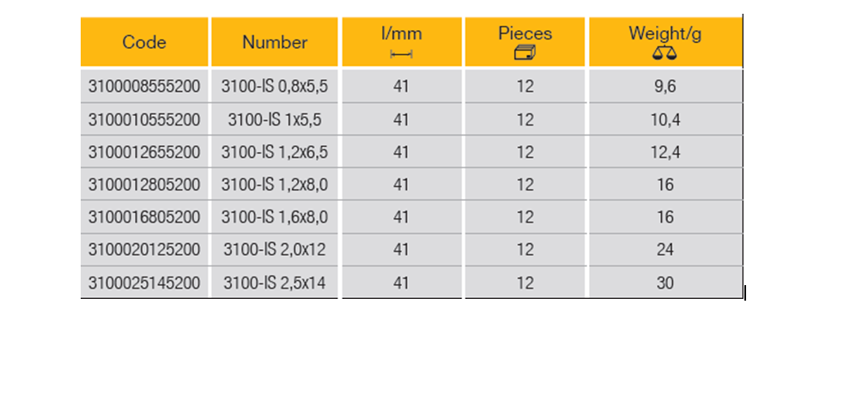
Task: Click the Pieces header text
Action: click(525, 34)
